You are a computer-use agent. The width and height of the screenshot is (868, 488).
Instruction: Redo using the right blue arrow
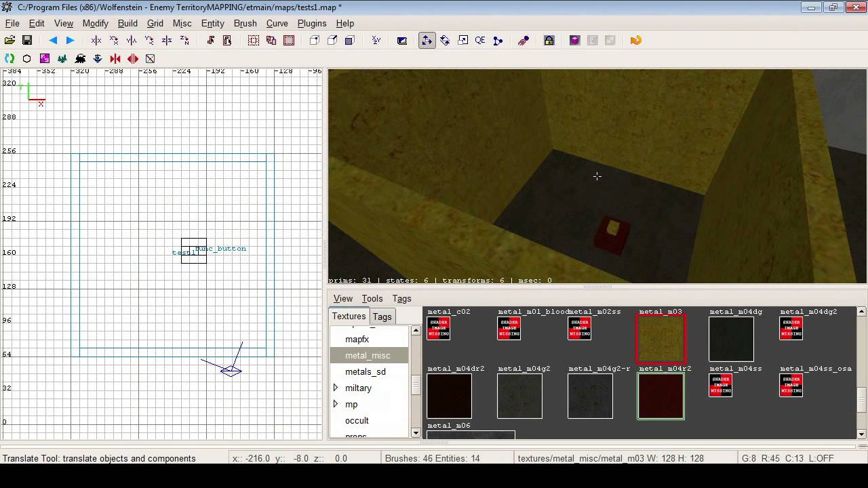pyautogui.click(x=70, y=41)
